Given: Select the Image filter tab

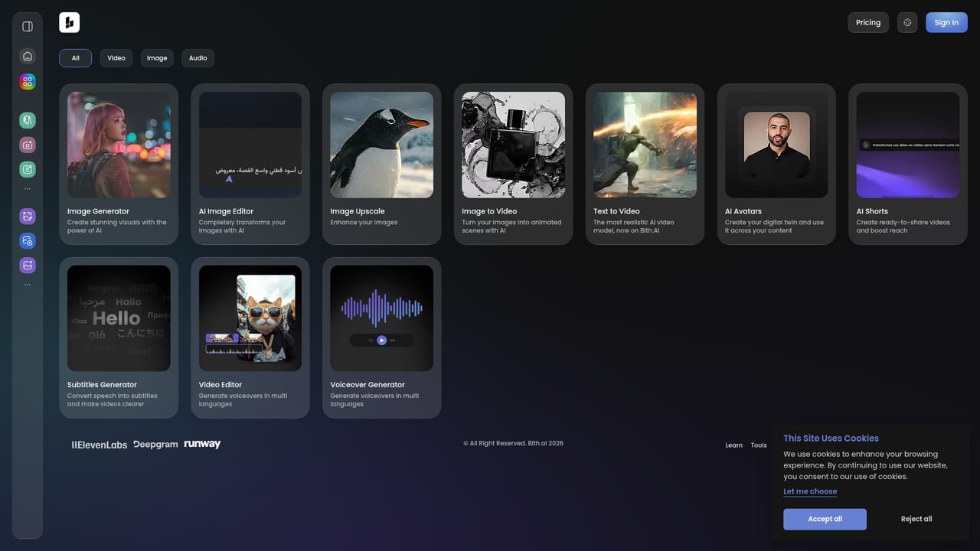Looking at the screenshot, I should pyautogui.click(x=157, y=58).
